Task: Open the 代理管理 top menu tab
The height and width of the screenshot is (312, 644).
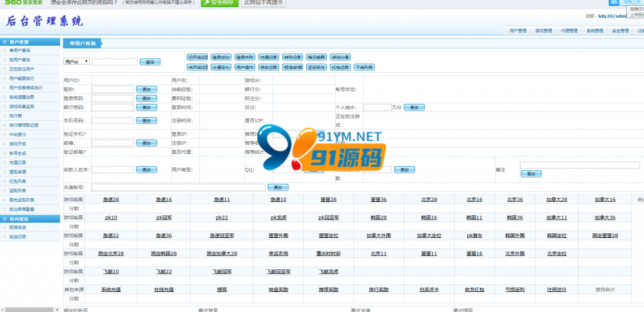Action: [x=569, y=31]
